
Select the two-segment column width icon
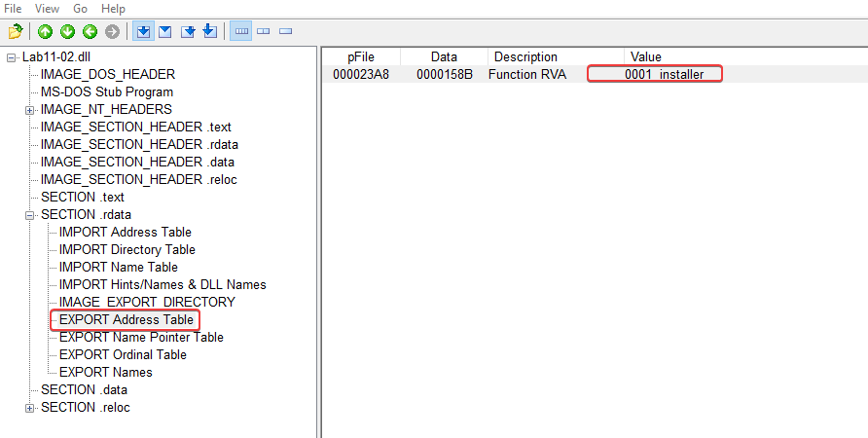pos(264,31)
